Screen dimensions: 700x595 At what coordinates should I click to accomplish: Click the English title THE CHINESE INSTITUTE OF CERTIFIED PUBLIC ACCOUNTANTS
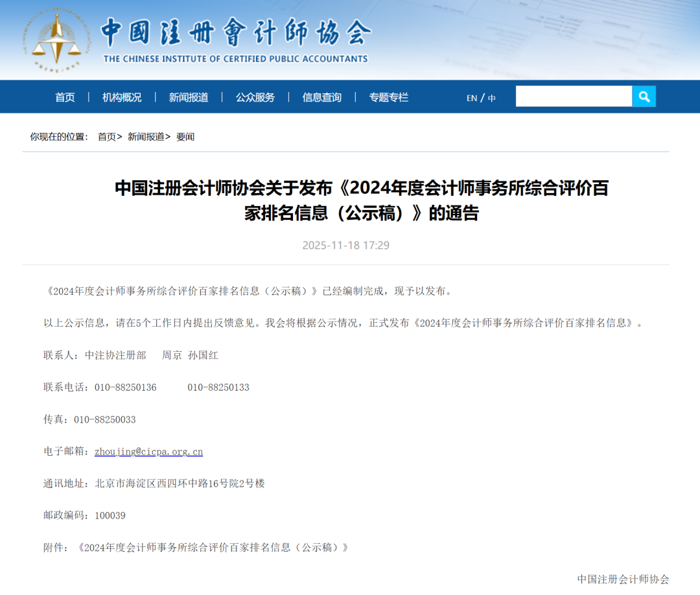[236, 59]
